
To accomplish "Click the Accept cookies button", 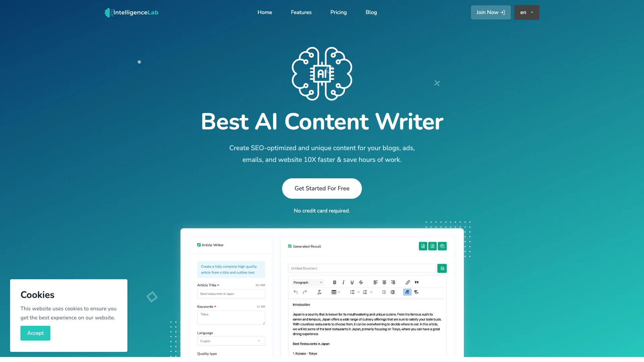I will click(35, 333).
